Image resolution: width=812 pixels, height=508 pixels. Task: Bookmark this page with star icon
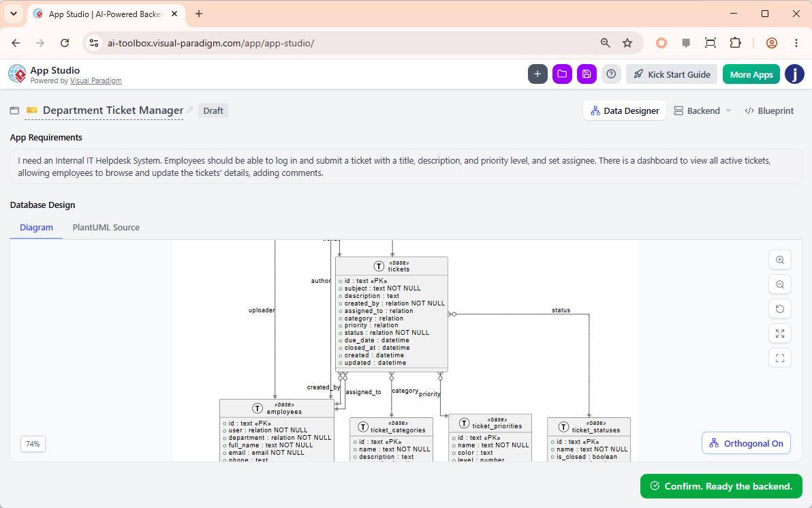tap(627, 43)
